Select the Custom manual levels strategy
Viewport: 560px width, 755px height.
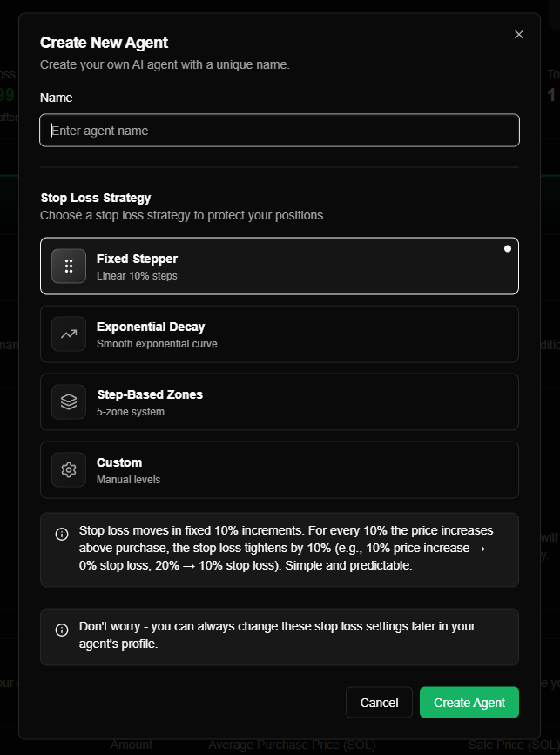pyautogui.click(x=279, y=469)
